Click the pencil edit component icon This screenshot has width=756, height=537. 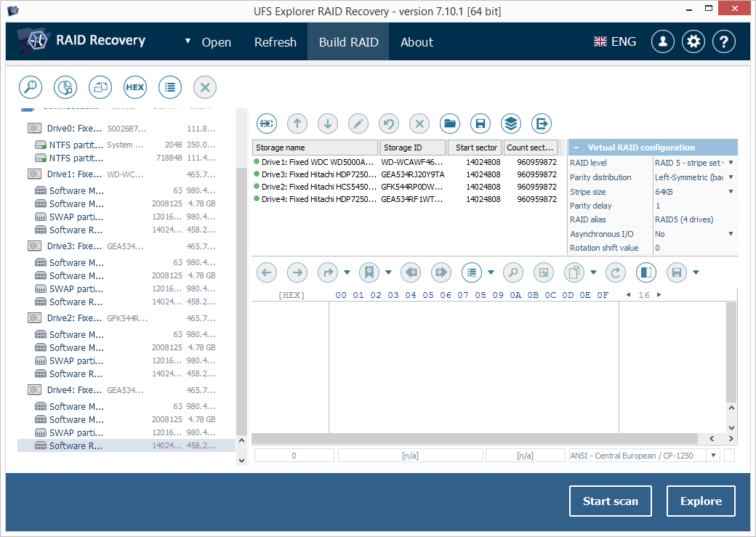(358, 124)
